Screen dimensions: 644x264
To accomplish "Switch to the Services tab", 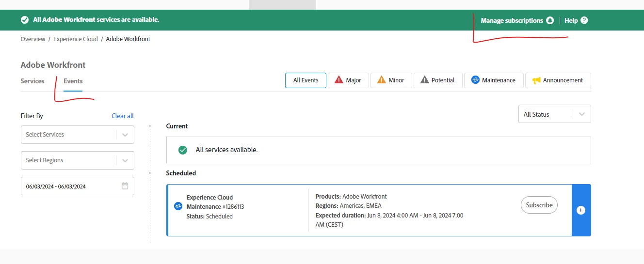I will (x=32, y=81).
